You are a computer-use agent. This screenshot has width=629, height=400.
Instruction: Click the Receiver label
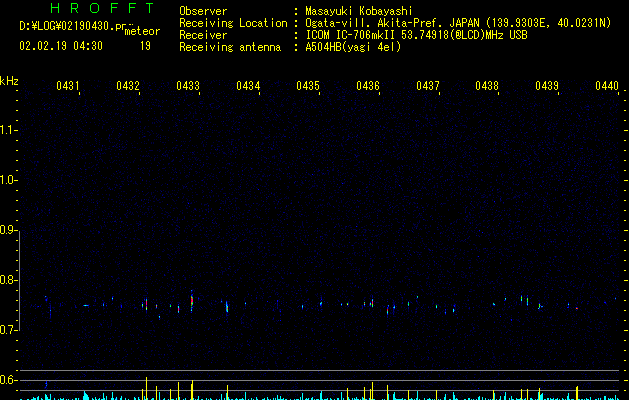tap(203, 35)
